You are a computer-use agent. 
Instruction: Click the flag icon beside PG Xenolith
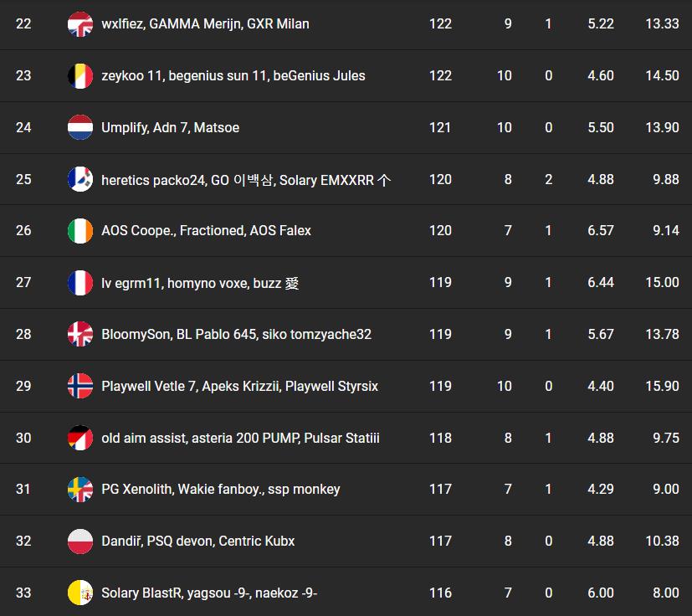coord(79,490)
